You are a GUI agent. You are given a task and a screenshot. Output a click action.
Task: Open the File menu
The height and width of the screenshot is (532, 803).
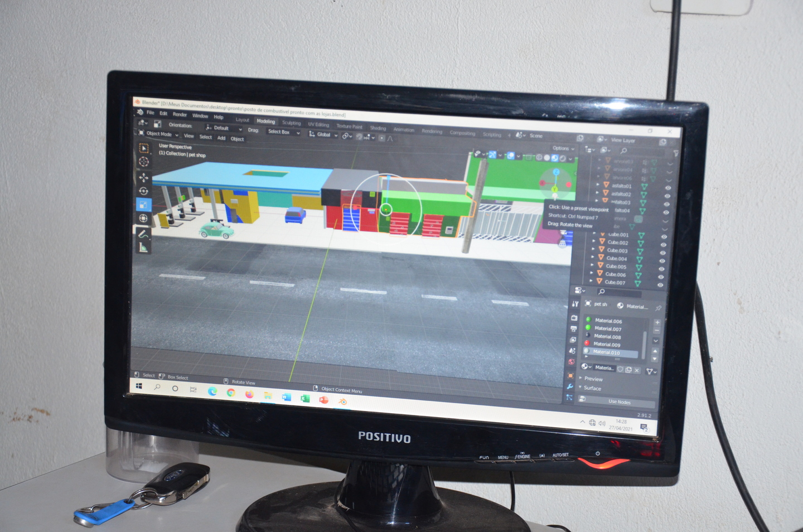point(150,113)
